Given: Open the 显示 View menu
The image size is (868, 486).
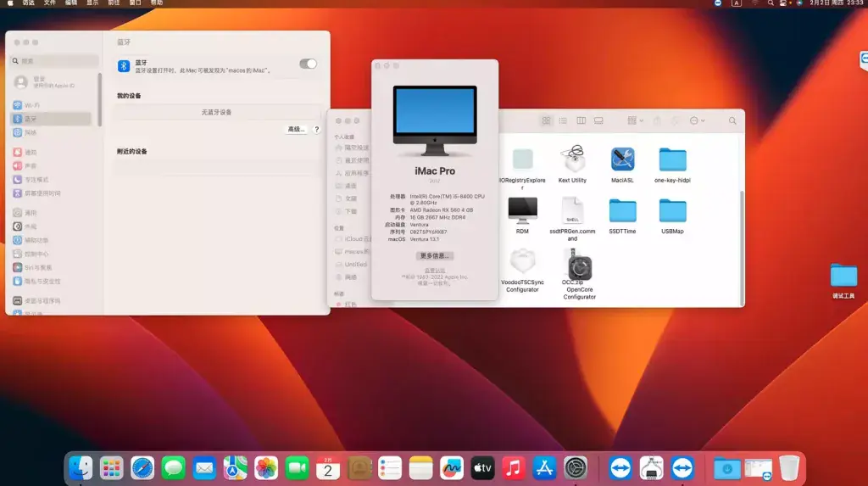Looking at the screenshot, I should click(x=92, y=3).
